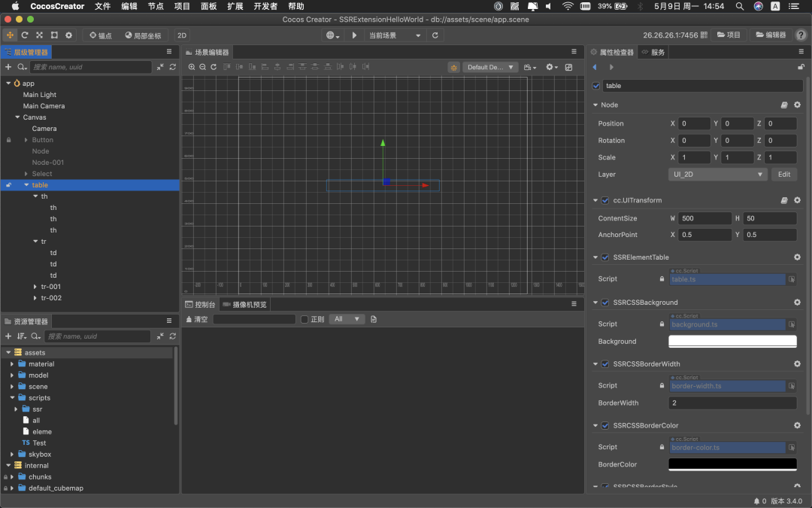
Task: Click the Edit button next to Layer
Action: coord(783,175)
